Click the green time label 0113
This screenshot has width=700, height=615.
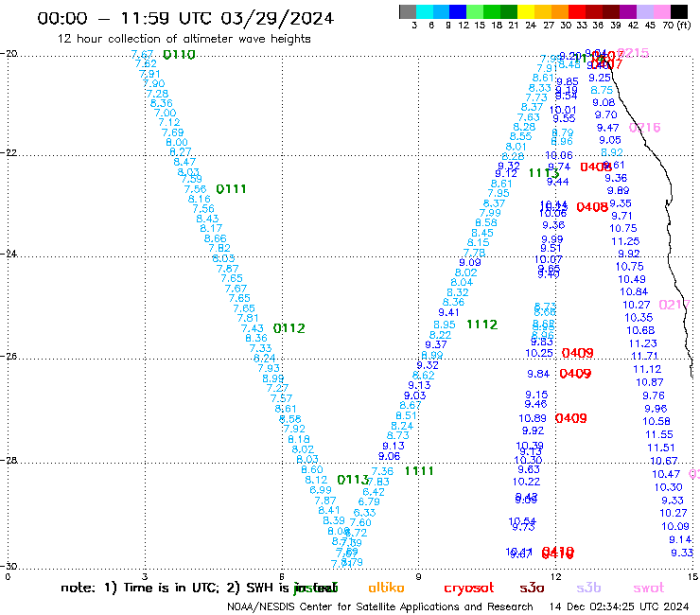(x=353, y=480)
